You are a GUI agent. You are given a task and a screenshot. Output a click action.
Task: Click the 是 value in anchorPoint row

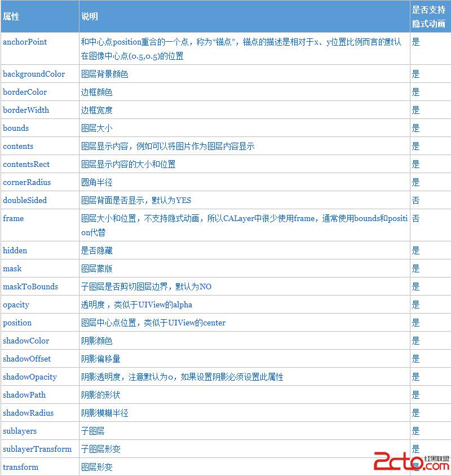pos(416,42)
